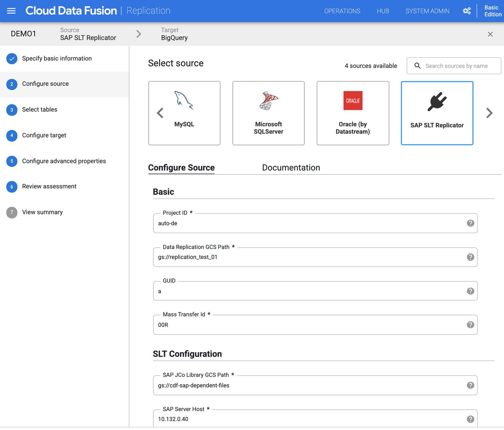The width and height of the screenshot is (504, 430).
Task: Expand the Source to Target breadcrumb chevron
Action: click(139, 34)
